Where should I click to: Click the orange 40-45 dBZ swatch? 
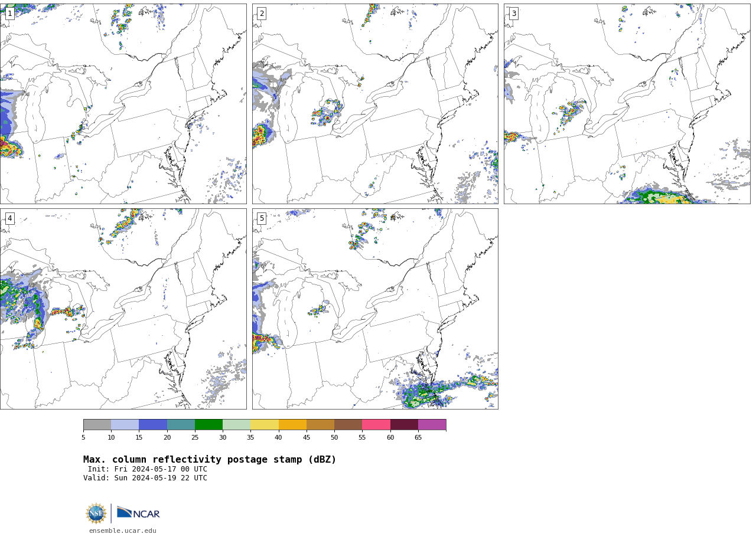coord(292,425)
